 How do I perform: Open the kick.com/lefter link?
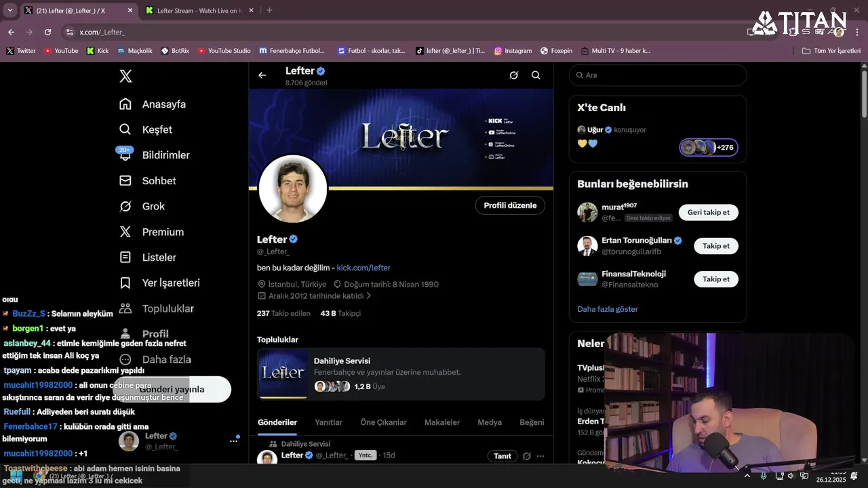(363, 268)
